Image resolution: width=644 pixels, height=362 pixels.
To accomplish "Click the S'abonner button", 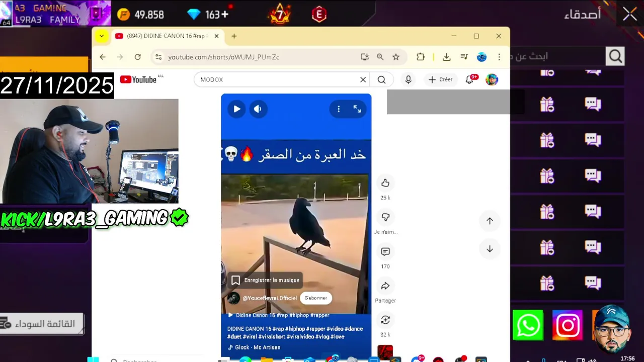I will [x=316, y=298].
